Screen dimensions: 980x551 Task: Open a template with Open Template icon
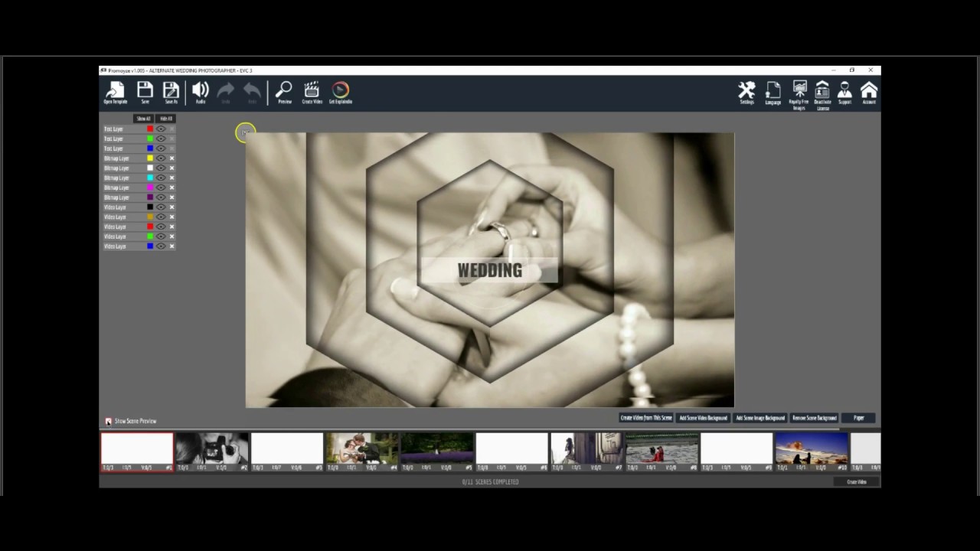115,92
